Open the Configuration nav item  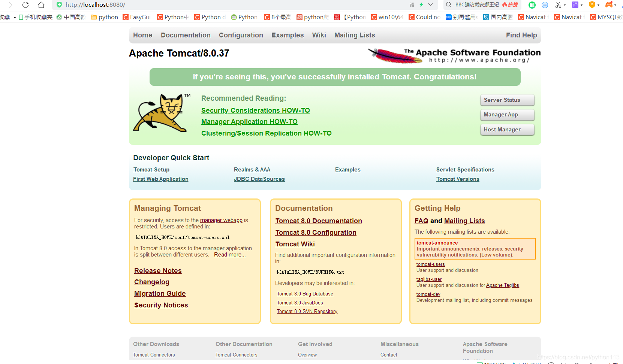point(241,35)
